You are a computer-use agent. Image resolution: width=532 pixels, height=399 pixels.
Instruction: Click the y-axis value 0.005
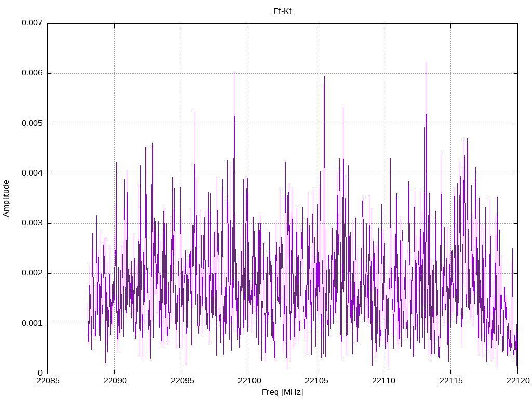(x=32, y=123)
